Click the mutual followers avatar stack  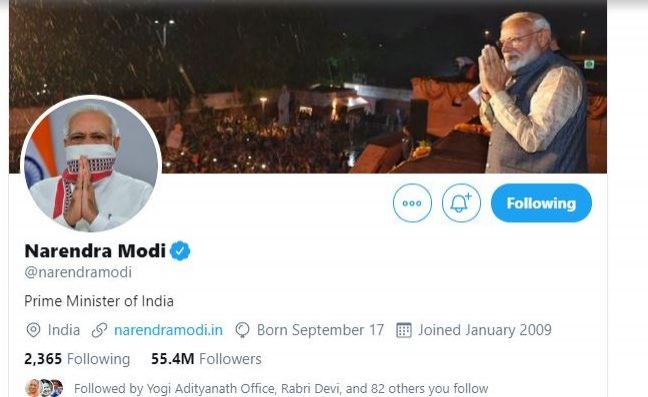click(45, 388)
